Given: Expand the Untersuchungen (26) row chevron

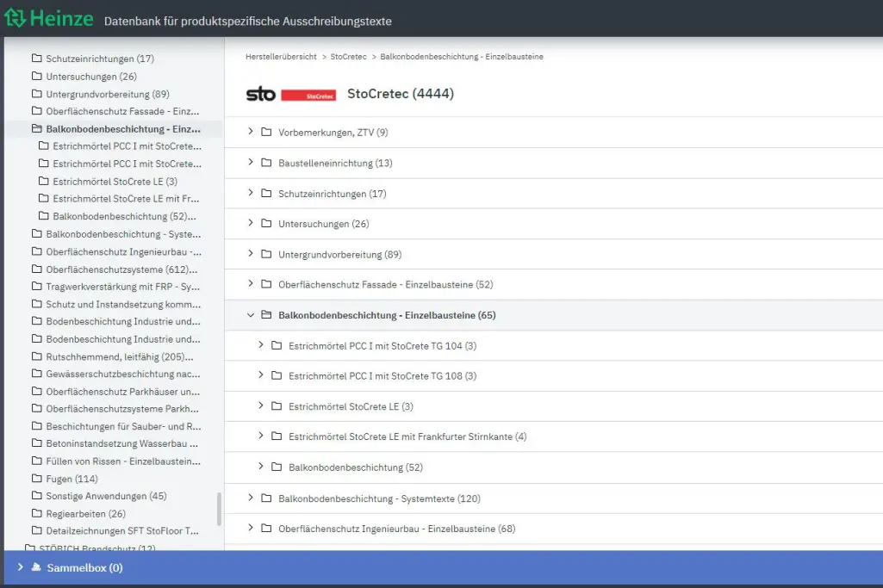Looking at the screenshot, I should click(251, 223).
